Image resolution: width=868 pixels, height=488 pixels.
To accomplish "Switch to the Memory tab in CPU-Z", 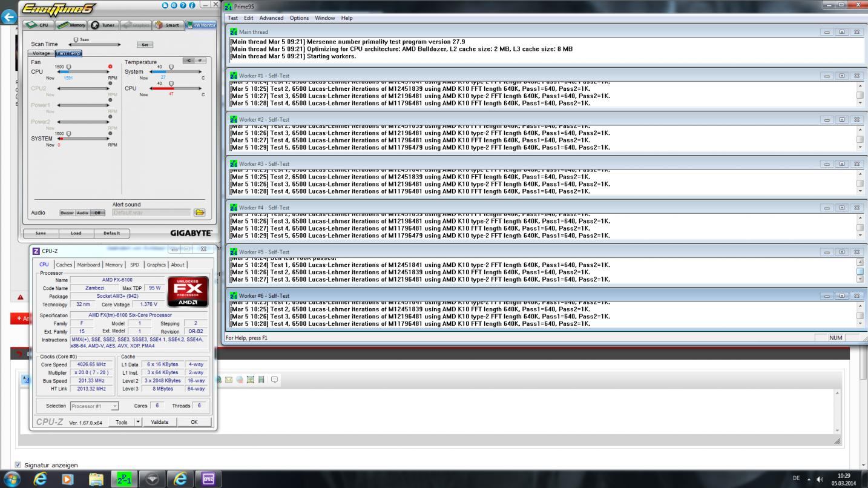I will coord(114,265).
